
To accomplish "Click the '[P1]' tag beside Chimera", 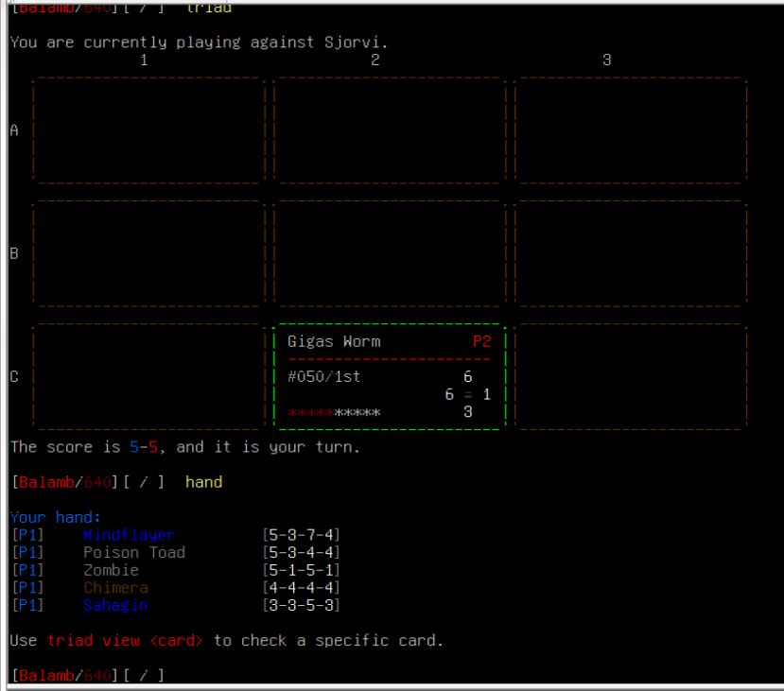I will [28, 588].
